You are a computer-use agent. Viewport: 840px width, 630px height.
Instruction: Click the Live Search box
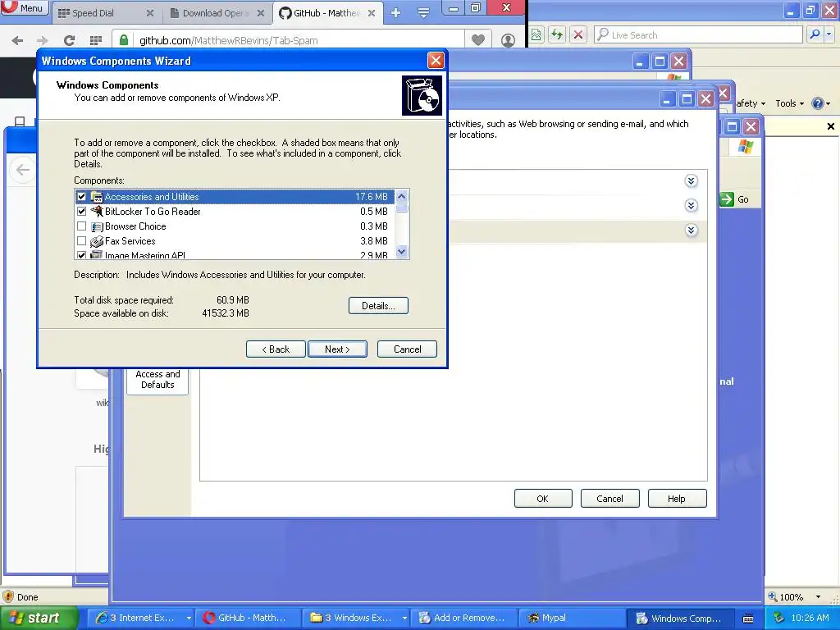[x=699, y=34]
